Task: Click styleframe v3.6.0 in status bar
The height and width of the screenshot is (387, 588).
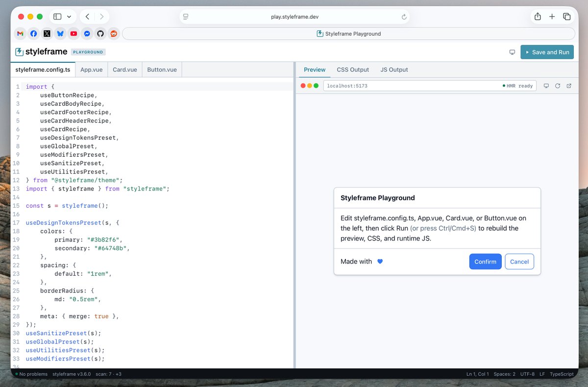Action: (x=72, y=374)
